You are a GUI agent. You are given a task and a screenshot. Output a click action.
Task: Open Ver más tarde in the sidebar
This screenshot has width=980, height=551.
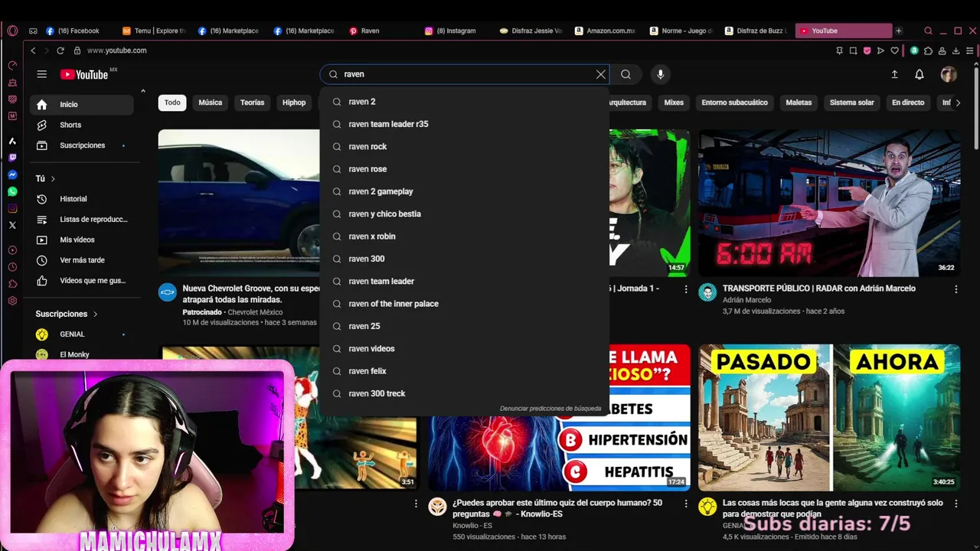click(x=81, y=260)
